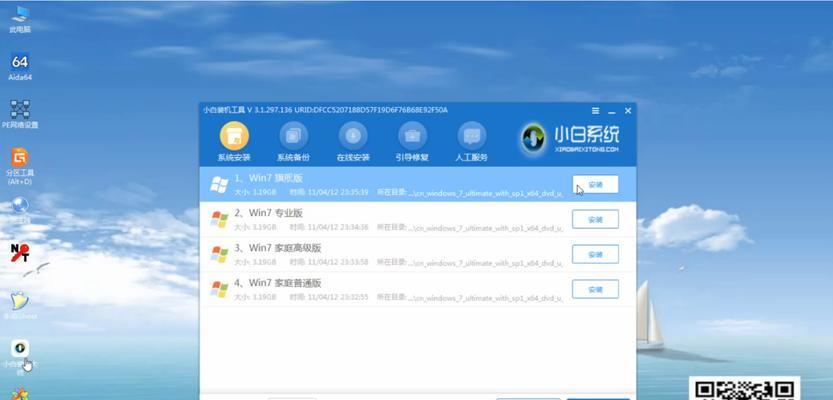Close the 小白装机工具 window

point(628,110)
